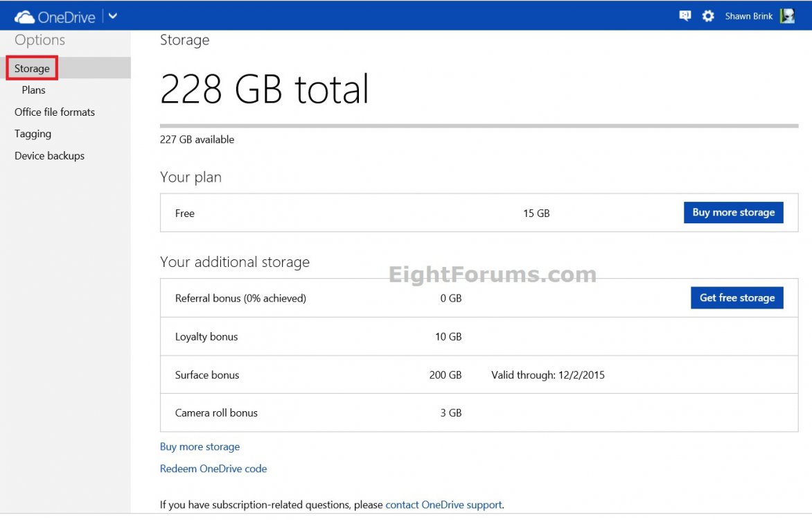Open the Tagging settings
Viewport: 812px width, 520px height.
[32, 133]
